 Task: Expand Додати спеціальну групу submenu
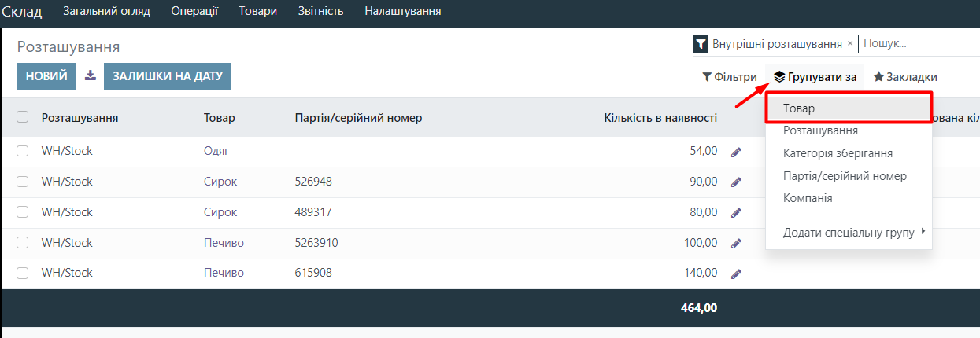(x=848, y=233)
